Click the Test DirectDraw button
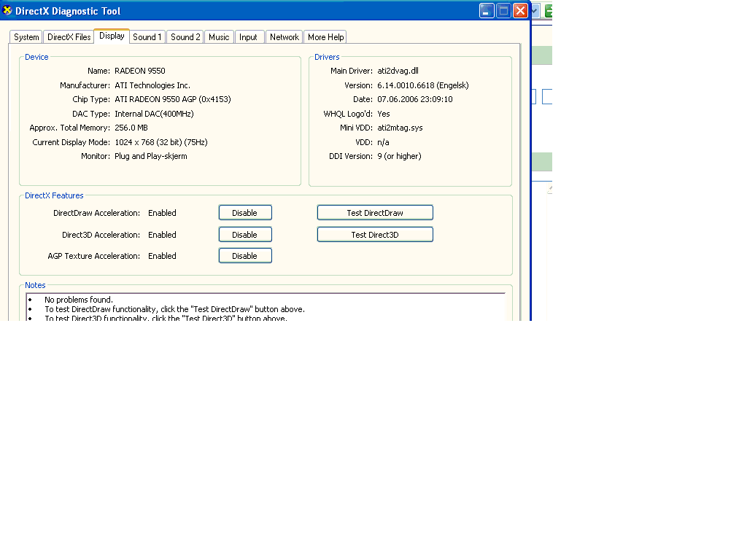This screenshot has height=560, width=747. coord(375,213)
